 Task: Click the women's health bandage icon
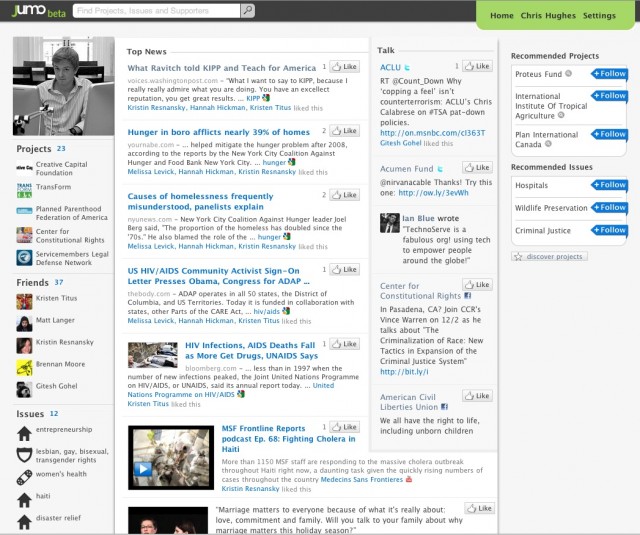(24, 477)
